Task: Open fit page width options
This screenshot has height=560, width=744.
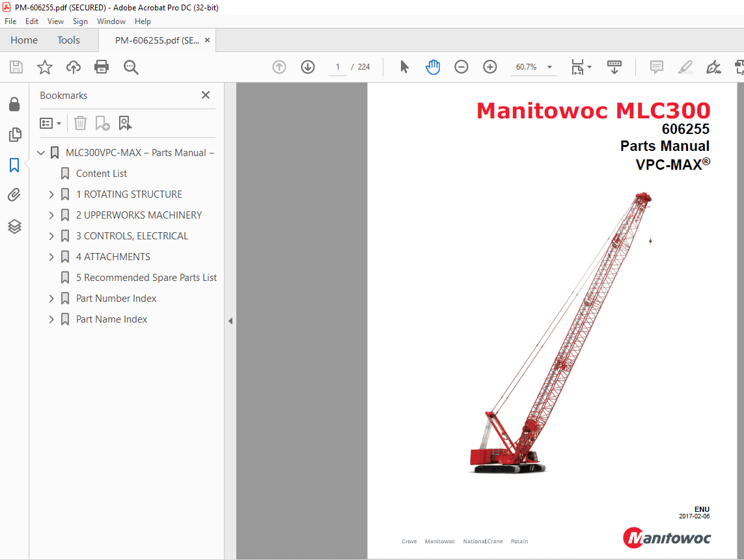Action: click(x=581, y=67)
